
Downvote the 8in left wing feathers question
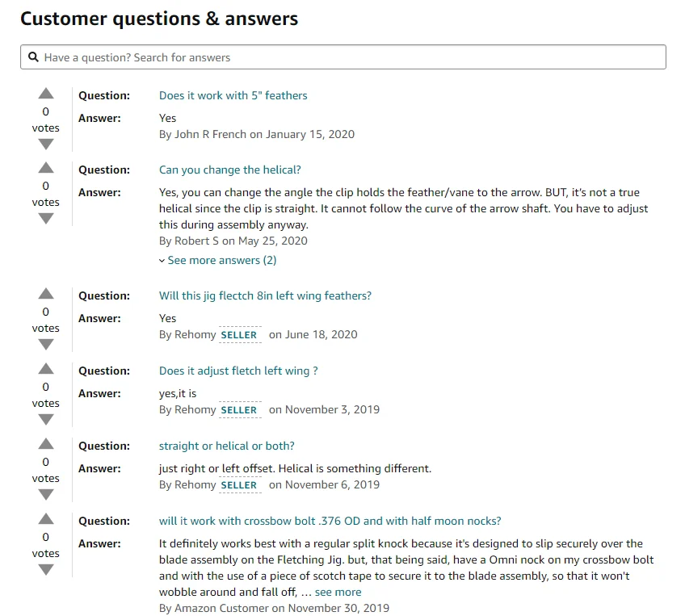click(x=46, y=345)
